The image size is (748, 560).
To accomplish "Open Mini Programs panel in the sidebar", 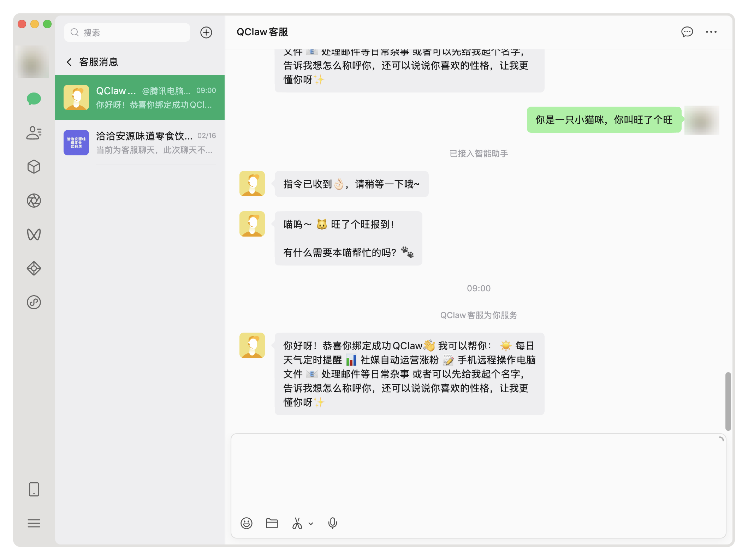I will pos(34,268).
